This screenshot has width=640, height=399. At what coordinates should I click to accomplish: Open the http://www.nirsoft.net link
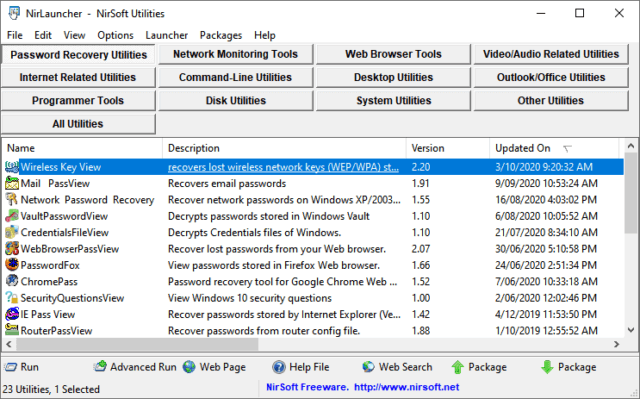click(x=407, y=387)
